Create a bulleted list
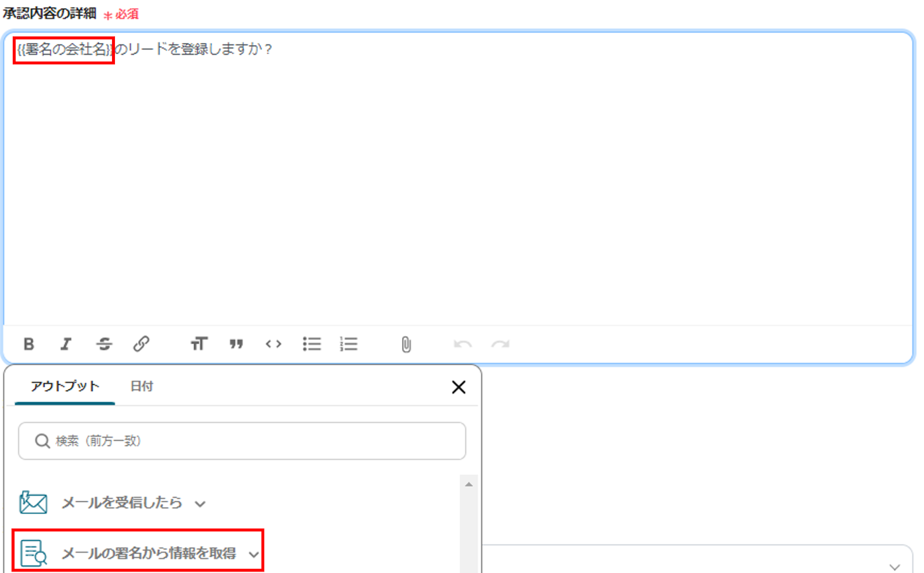 click(312, 344)
